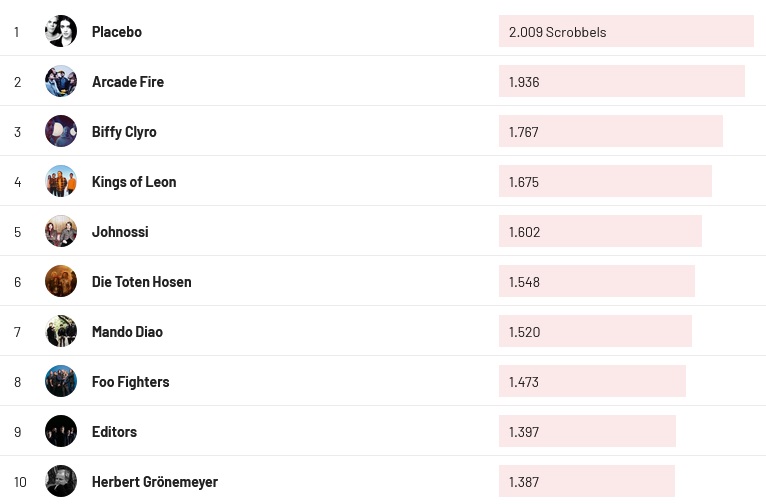Open the Arcade Fire avatar image
766x504 pixels.
tap(61, 81)
